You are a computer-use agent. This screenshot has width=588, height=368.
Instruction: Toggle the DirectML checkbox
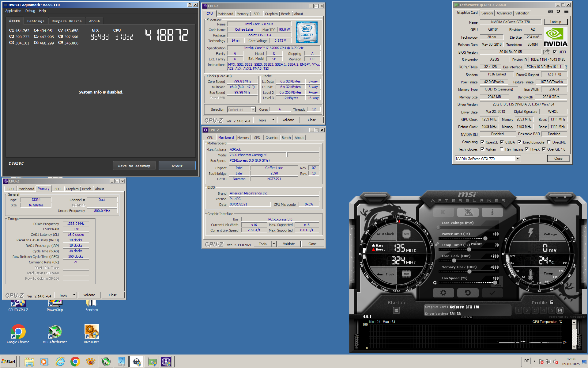tap(549, 142)
